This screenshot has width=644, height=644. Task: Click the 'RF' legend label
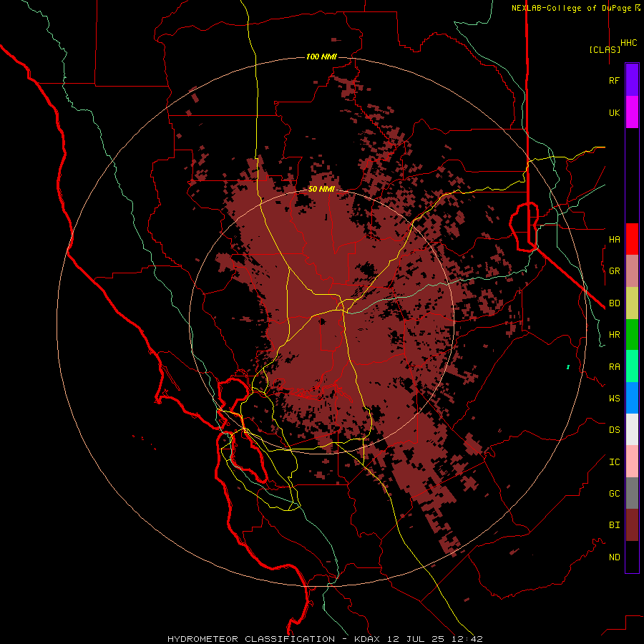pos(614,81)
